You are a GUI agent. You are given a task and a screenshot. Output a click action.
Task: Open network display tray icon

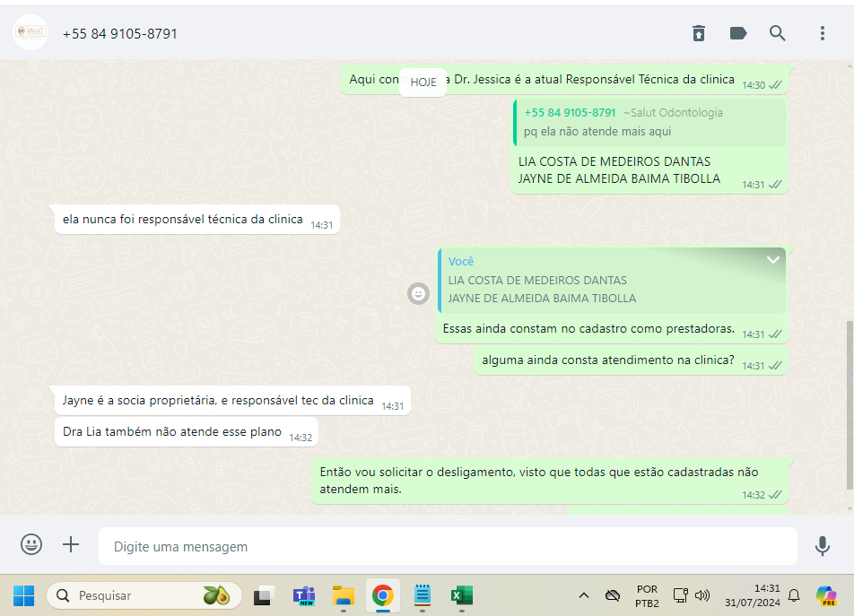[x=680, y=595]
